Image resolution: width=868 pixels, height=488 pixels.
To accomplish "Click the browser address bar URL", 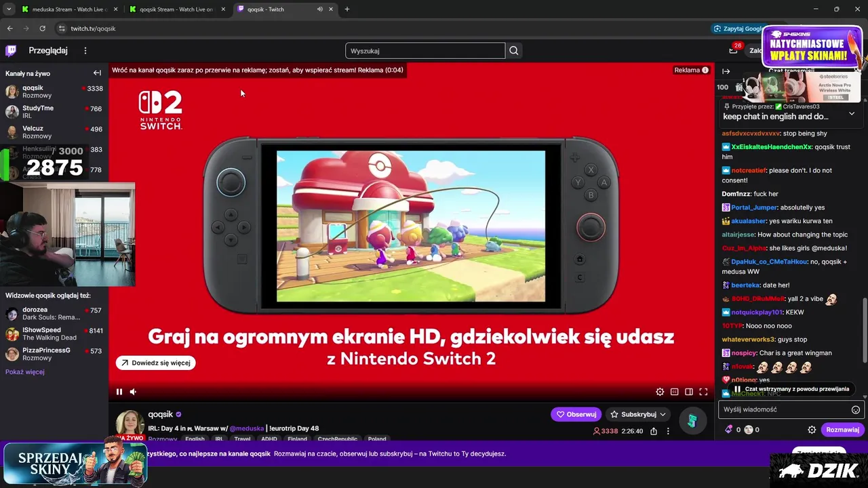I will [x=94, y=28].
